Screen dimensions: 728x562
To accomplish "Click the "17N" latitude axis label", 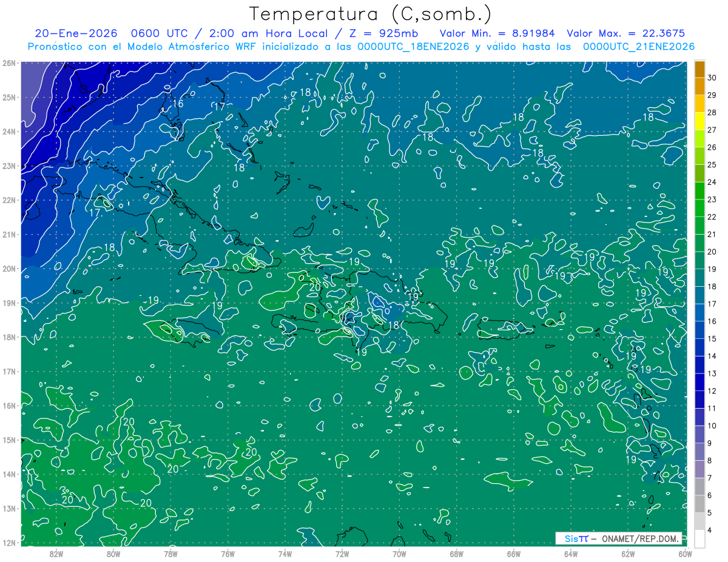I will (x=9, y=371).
